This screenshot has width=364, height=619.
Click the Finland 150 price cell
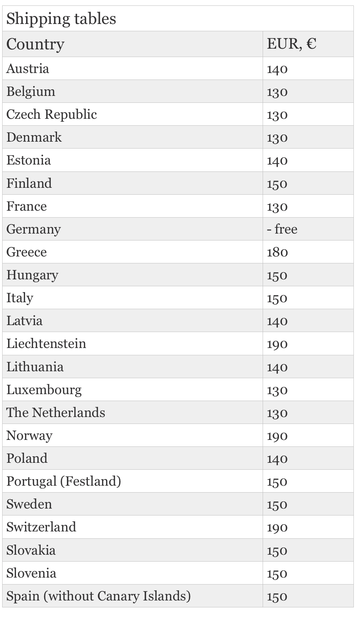pyautogui.click(x=308, y=183)
